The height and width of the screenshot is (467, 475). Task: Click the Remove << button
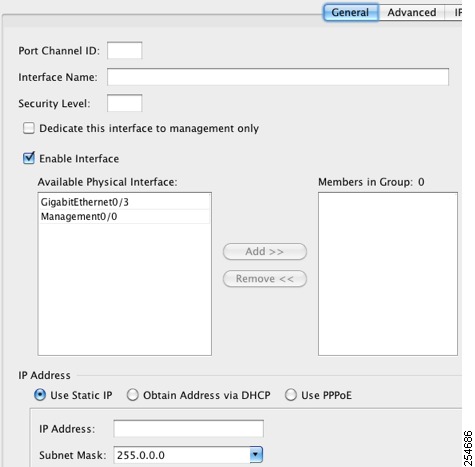265,279
